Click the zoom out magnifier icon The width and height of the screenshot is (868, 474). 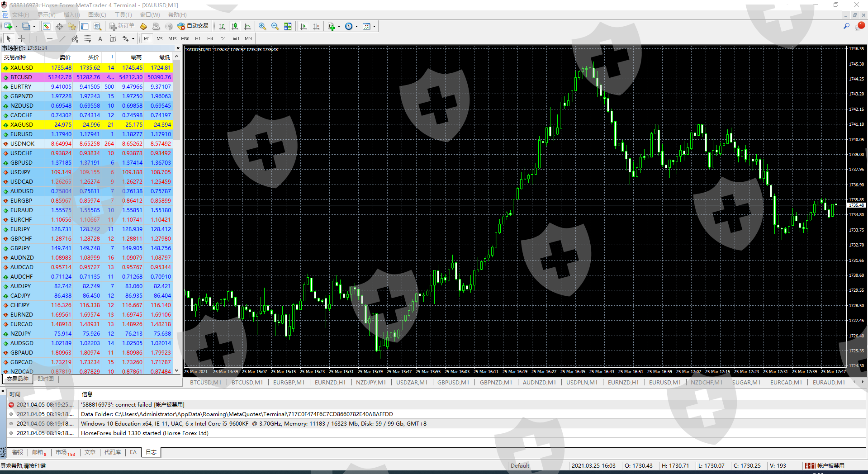275,26
